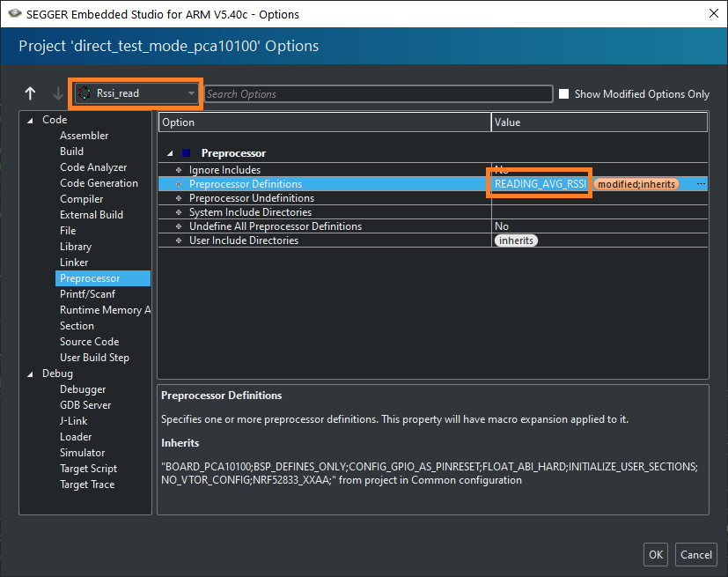The height and width of the screenshot is (577, 728).
Task: Select GDB Server category
Action: pyautogui.click(x=85, y=405)
